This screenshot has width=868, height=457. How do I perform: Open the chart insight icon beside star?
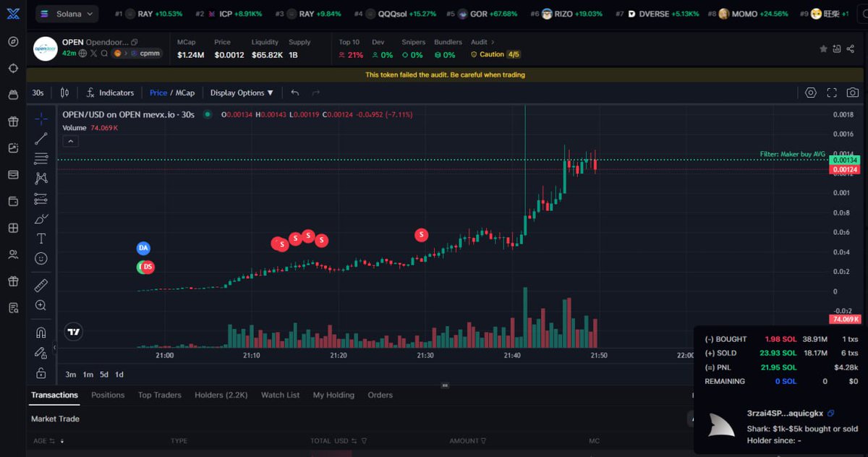[838, 49]
